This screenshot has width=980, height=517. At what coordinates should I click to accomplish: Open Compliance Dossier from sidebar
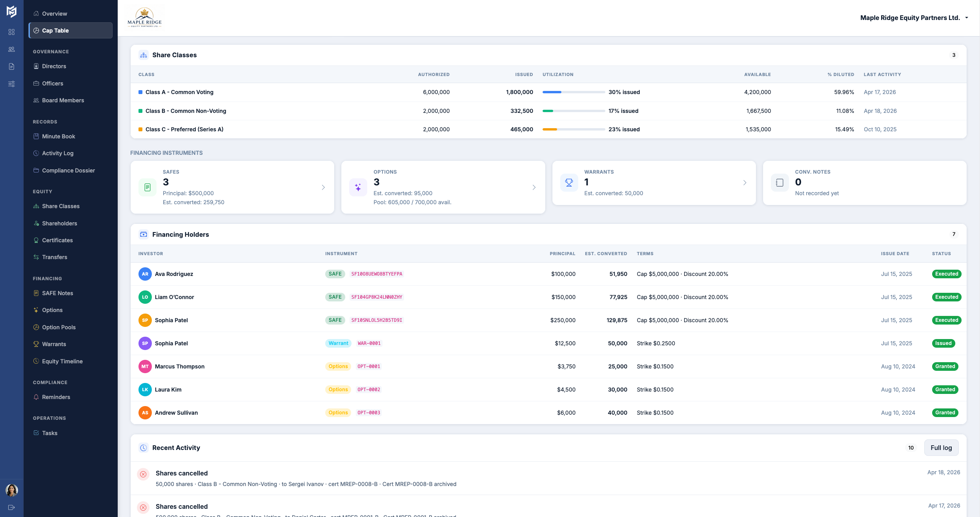tap(68, 171)
